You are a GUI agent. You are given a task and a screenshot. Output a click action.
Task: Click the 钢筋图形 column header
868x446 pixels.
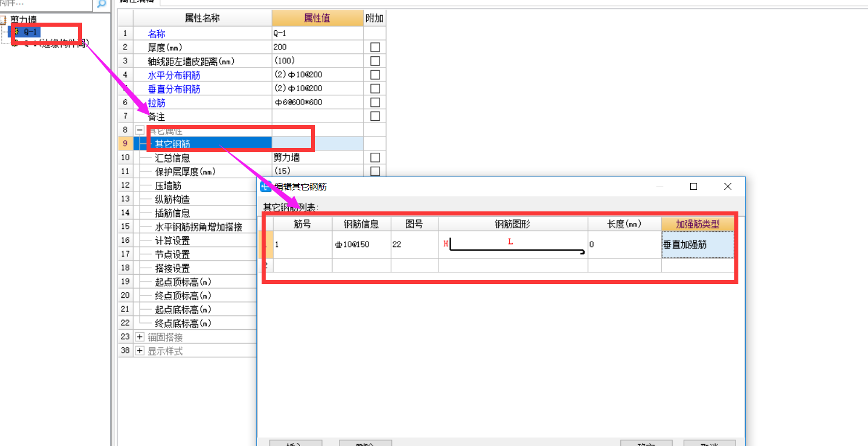coord(513,224)
